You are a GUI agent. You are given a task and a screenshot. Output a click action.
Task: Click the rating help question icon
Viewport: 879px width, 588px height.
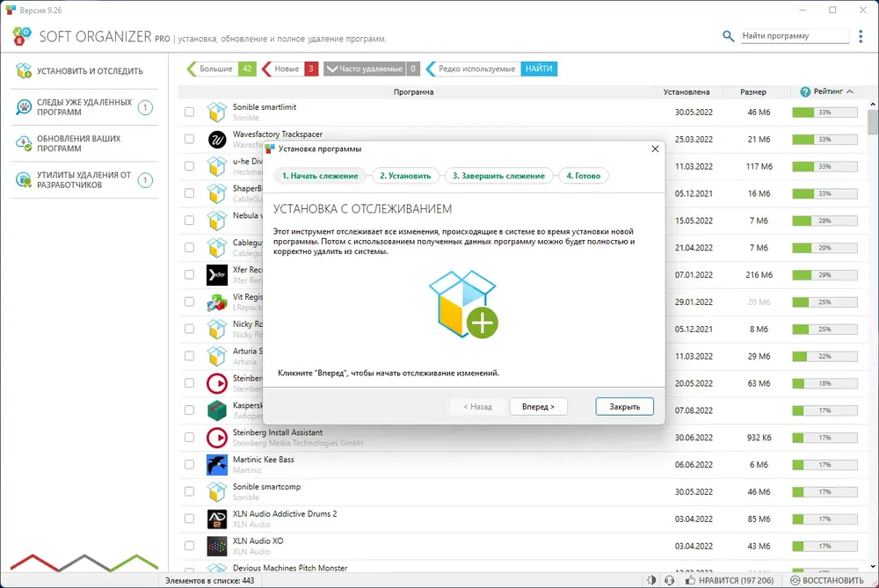805,92
